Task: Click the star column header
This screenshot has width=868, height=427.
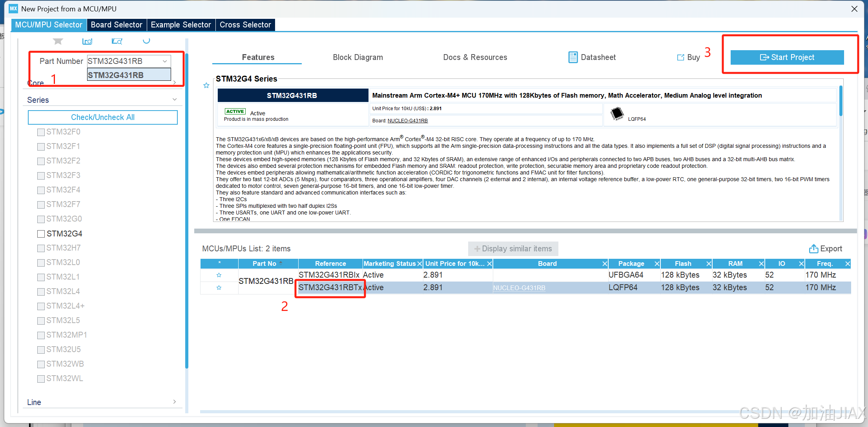Action: point(219,263)
